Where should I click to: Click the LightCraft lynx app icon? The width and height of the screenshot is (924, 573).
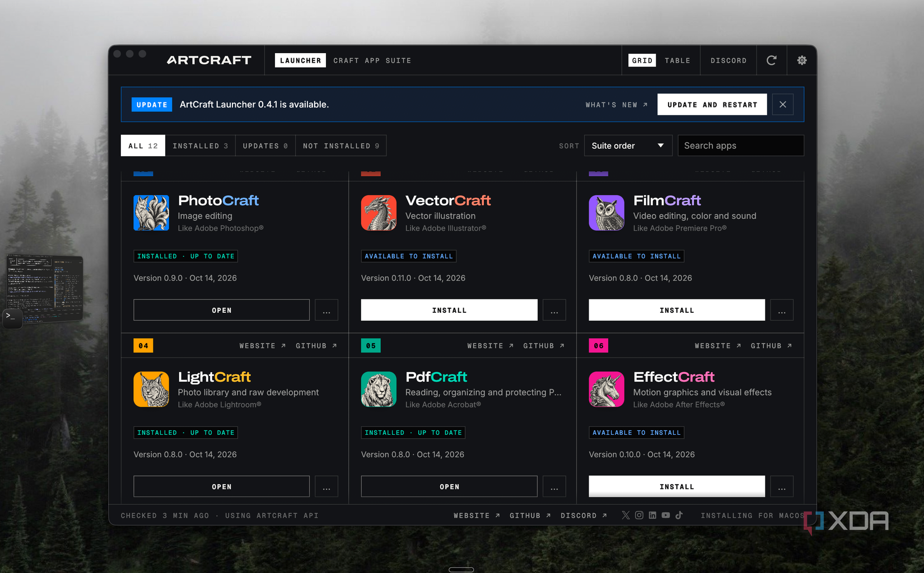coord(151,389)
